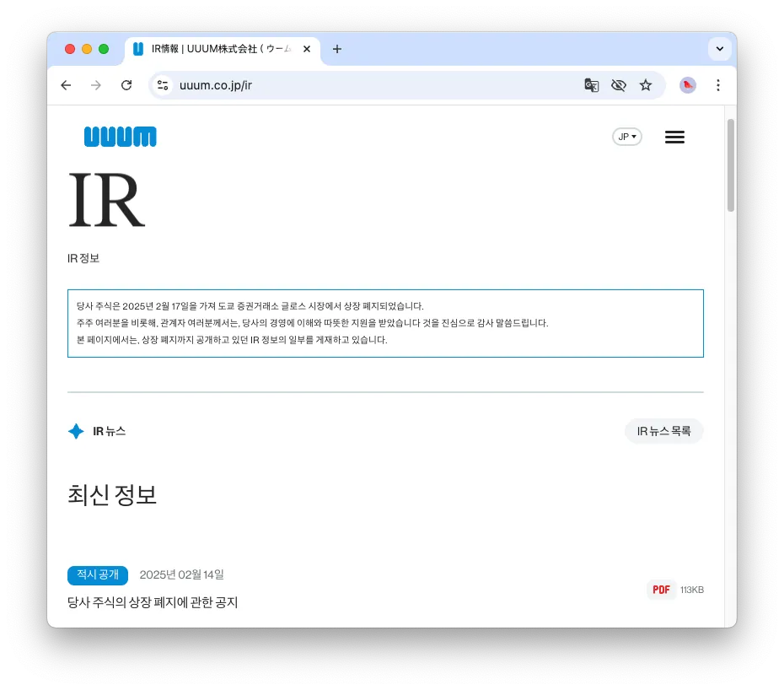The width and height of the screenshot is (784, 690).
Task: Open Google Translate options icon
Action: (x=592, y=85)
